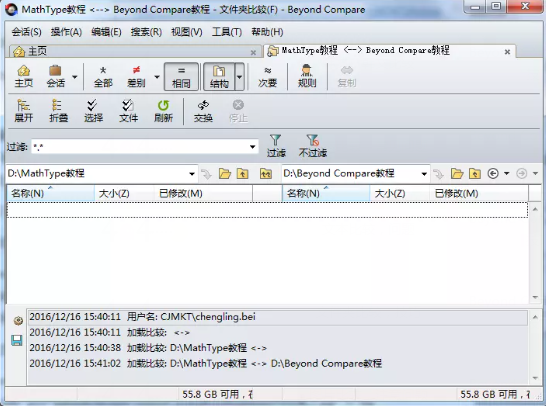
Task: Open the 会话(S) menu
Action: click(x=26, y=32)
